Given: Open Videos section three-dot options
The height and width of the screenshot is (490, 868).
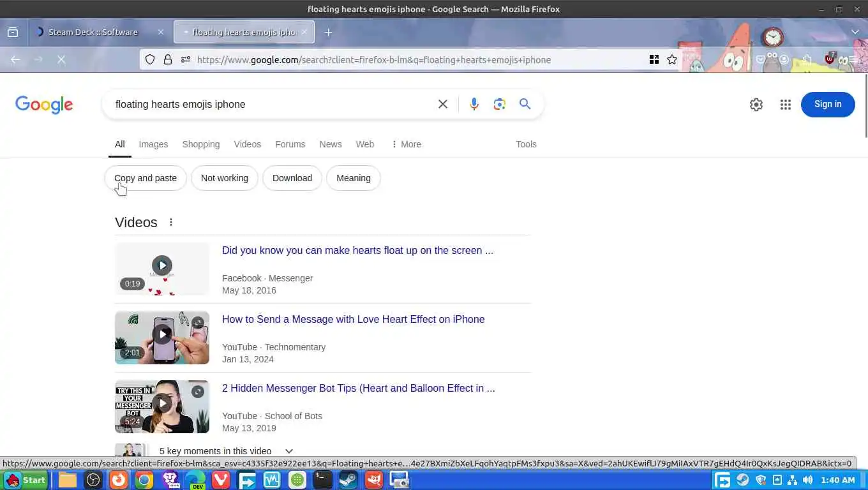Looking at the screenshot, I should pos(171,222).
